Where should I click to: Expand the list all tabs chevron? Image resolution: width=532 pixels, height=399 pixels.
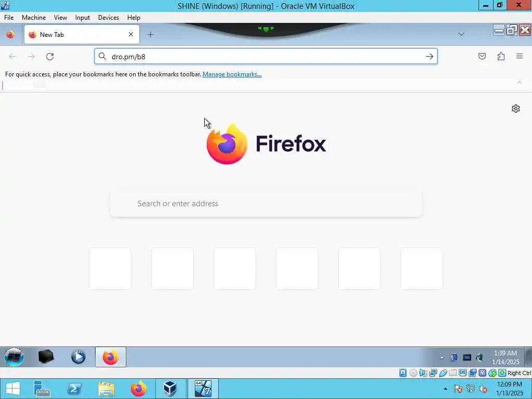click(461, 34)
